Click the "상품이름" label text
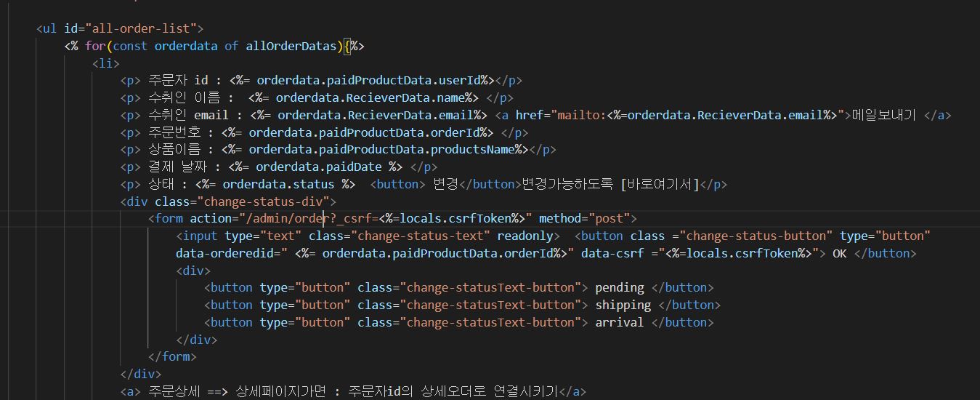This screenshot has width=980, height=400. coord(174,149)
